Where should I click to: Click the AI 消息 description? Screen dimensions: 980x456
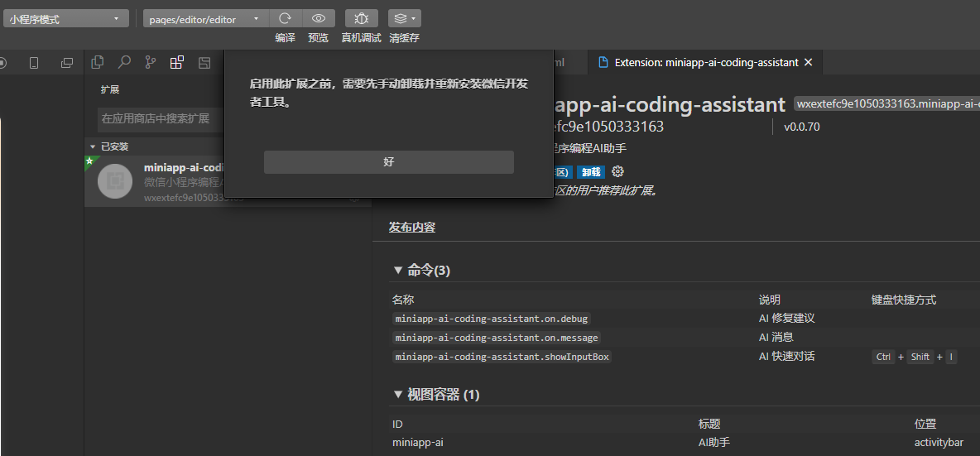pyautogui.click(x=776, y=338)
